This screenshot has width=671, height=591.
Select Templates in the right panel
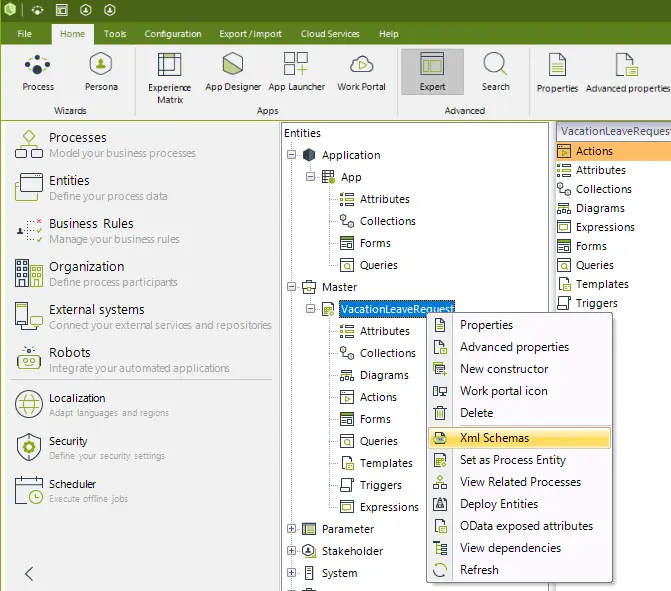(593, 284)
